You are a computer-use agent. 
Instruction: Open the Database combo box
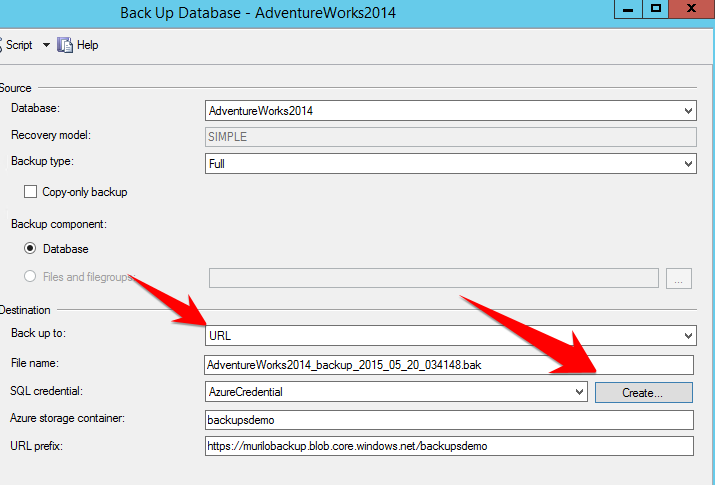pyautogui.click(x=451, y=111)
